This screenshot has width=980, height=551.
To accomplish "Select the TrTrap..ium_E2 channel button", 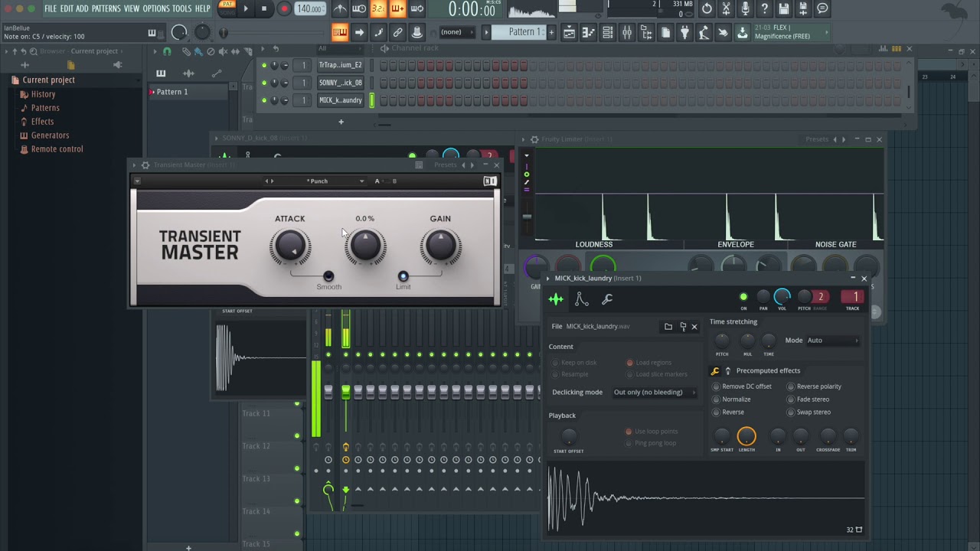I will pyautogui.click(x=340, y=65).
